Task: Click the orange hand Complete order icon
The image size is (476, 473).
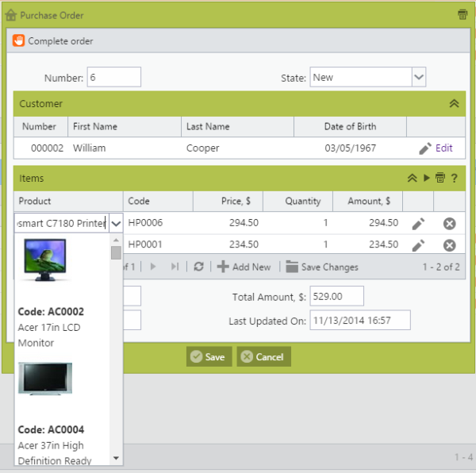Action: click(18, 40)
